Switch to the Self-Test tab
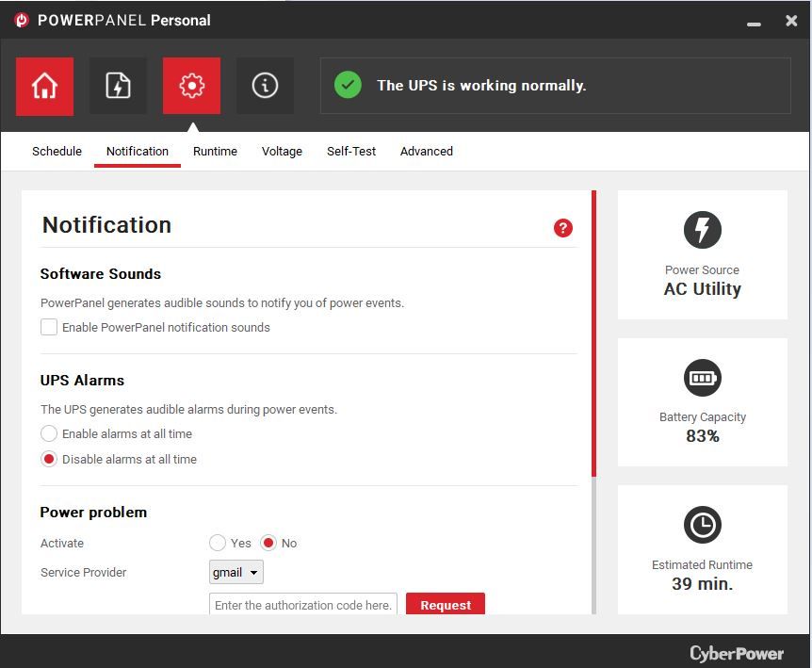812x668 pixels. coord(351,151)
